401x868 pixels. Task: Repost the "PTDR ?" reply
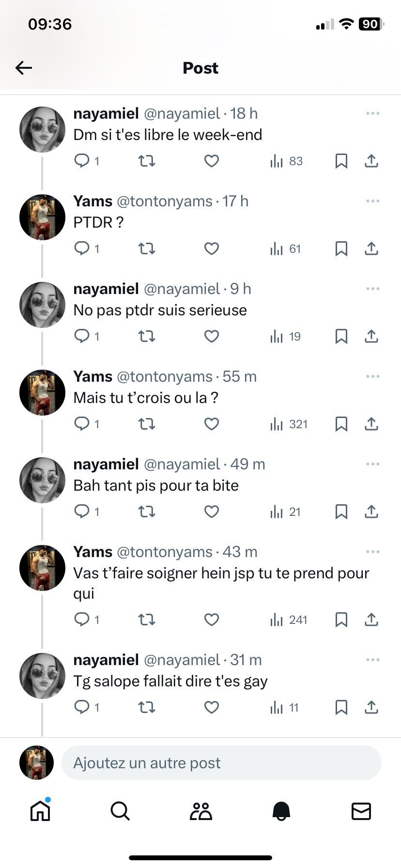[x=147, y=249]
